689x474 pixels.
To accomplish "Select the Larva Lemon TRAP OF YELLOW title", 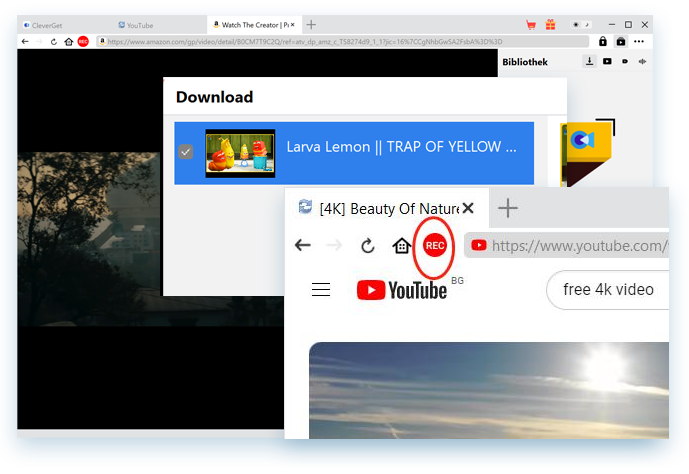I will click(401, 147).
